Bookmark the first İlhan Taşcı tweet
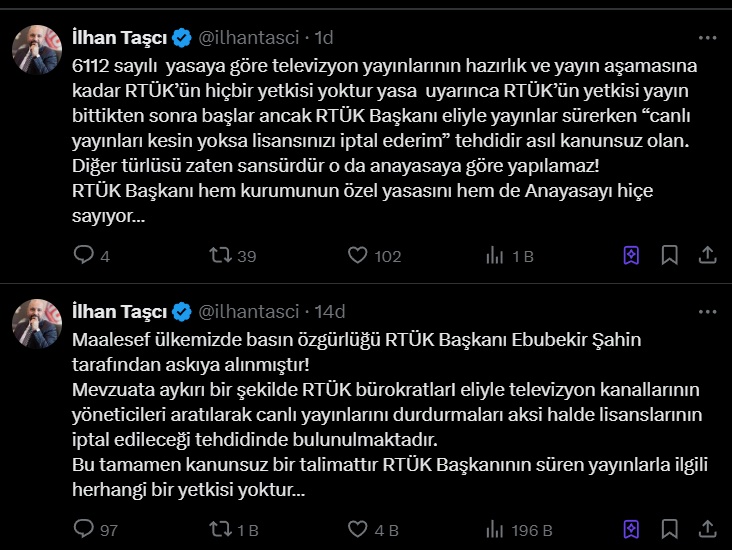Screen dimensions: 732x550 670,255
